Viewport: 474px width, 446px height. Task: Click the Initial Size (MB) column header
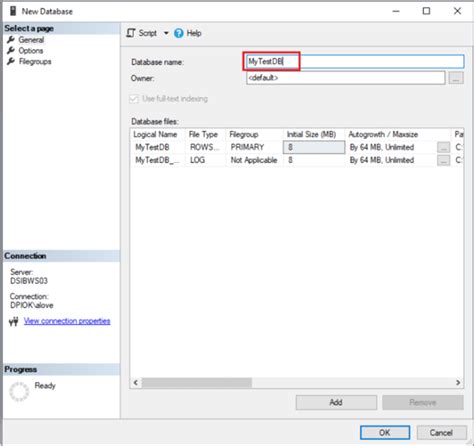point(314,134)
